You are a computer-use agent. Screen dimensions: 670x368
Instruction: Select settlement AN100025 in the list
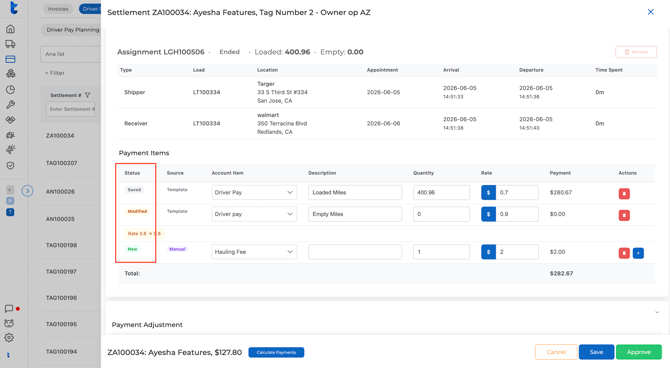click(x=60, y=219)
